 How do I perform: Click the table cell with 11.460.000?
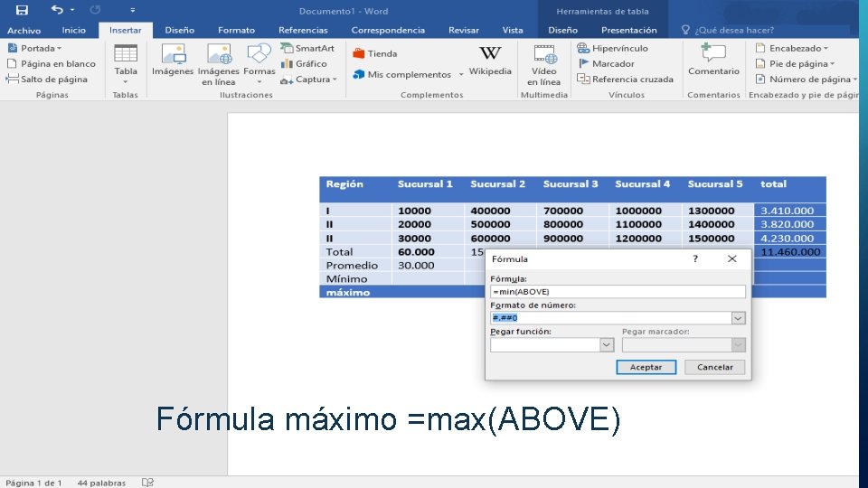(789, 252)
